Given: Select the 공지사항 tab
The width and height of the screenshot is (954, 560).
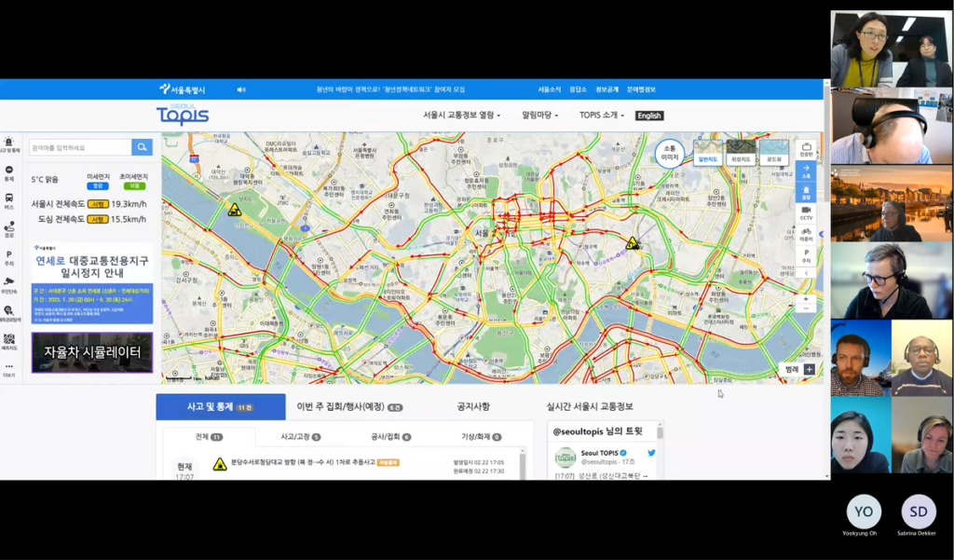Looking at the screenshot, I should click(473, 406).
